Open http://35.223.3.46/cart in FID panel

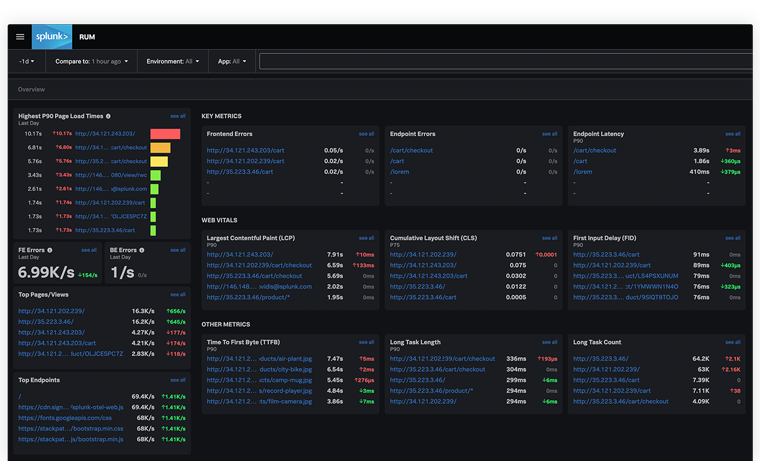(606, 254)
